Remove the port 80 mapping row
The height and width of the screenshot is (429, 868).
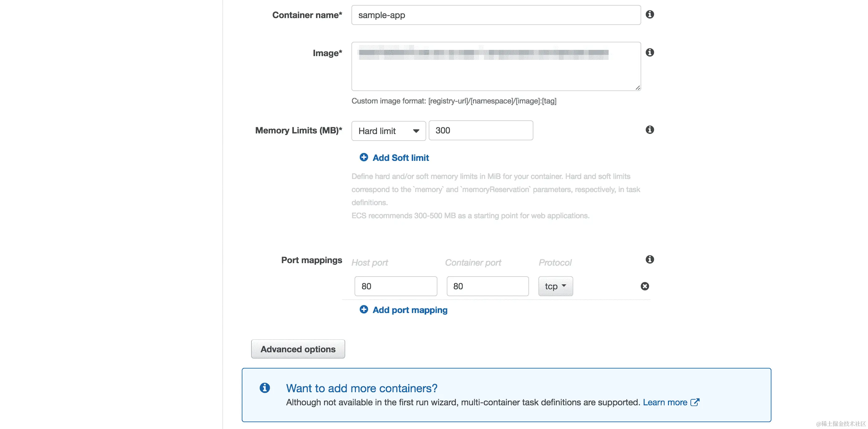click(645, 286)
